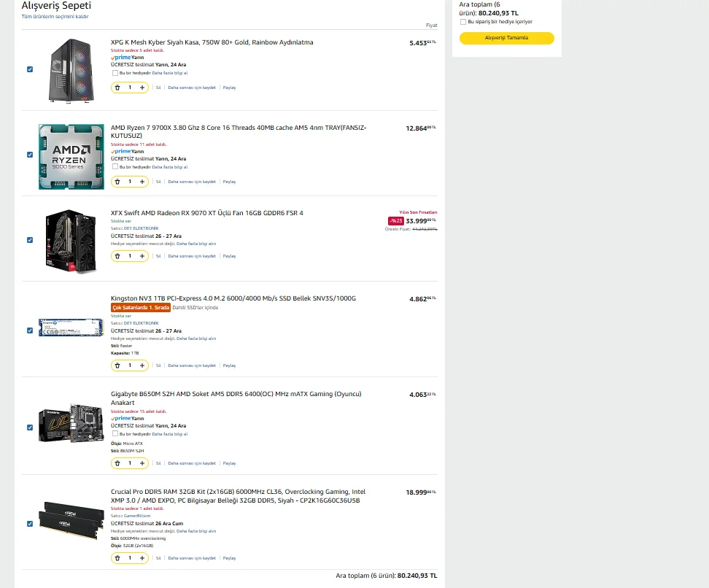Screen dimensions: 709x588
Task: Click Sil link for Kingston NV3 SSD
Action: pyautogui.click(x=158, y=365)
